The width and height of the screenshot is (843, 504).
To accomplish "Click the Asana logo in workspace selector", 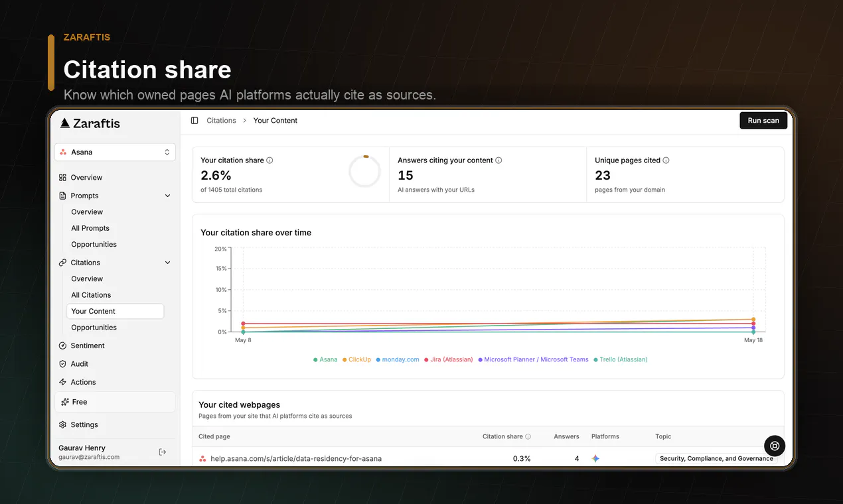I will 63,152.
